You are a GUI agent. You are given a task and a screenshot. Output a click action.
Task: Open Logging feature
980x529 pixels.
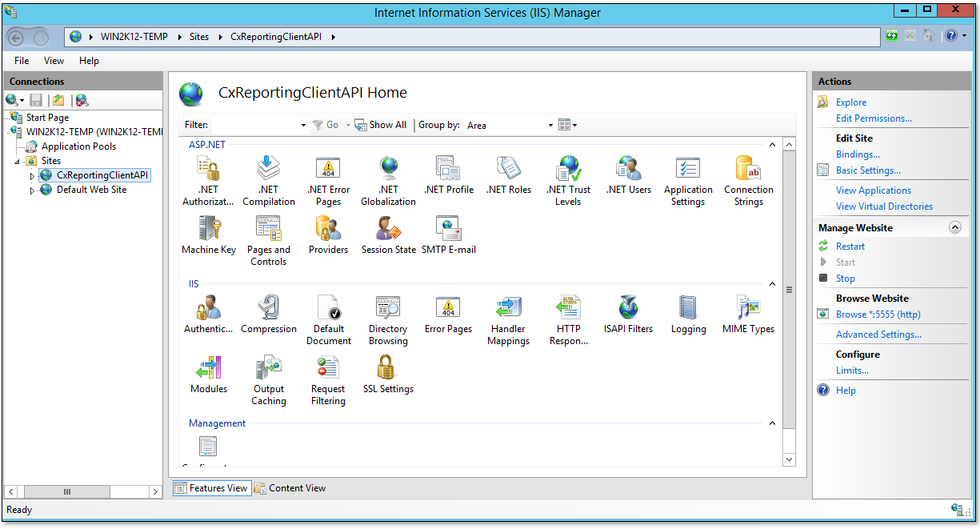pyautogui.click(x=688, y=315)
